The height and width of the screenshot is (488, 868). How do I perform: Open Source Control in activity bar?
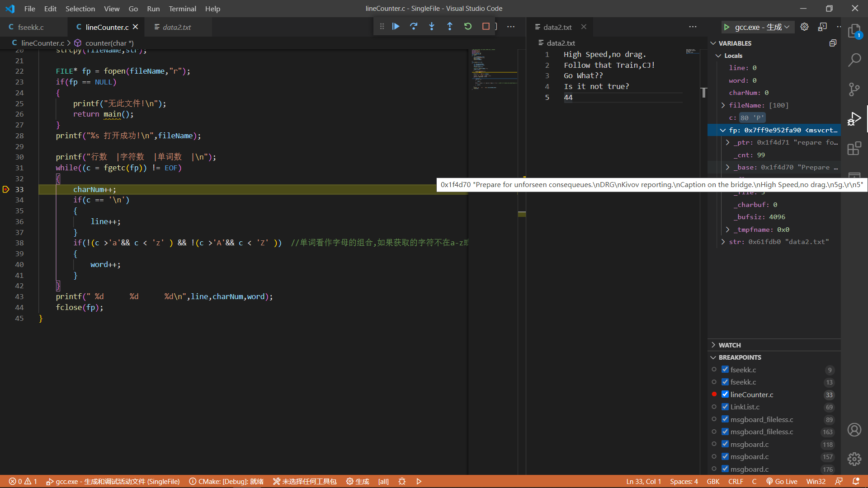coord(854,89)
